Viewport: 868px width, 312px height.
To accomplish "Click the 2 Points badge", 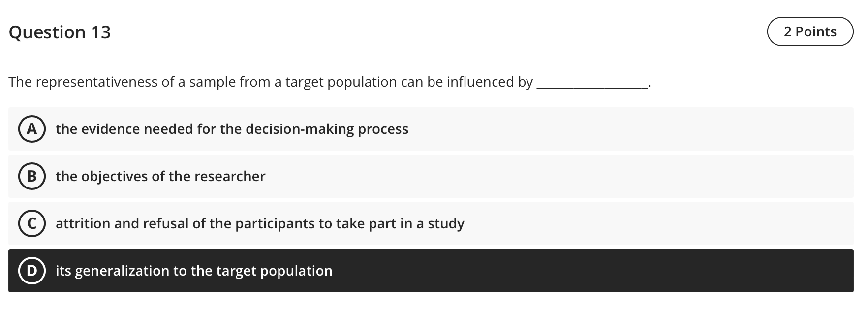I will (810, 31).
